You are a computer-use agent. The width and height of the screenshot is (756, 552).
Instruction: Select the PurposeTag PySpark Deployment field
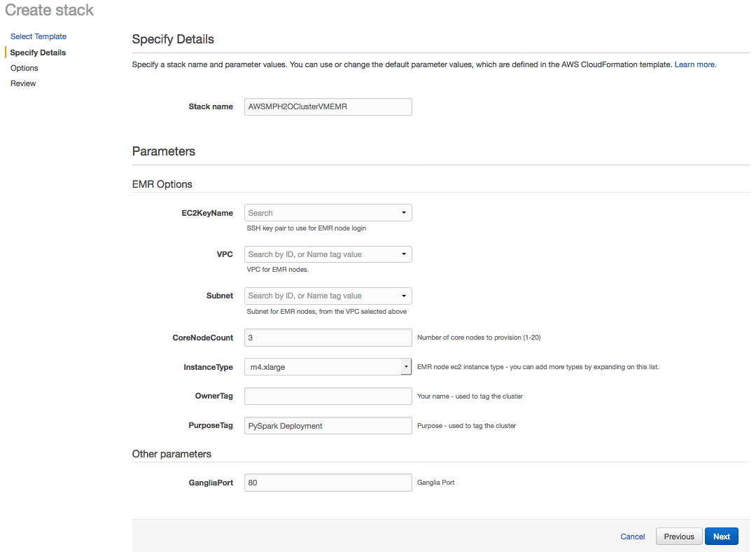pyautogui.click(x=328, y=425)
